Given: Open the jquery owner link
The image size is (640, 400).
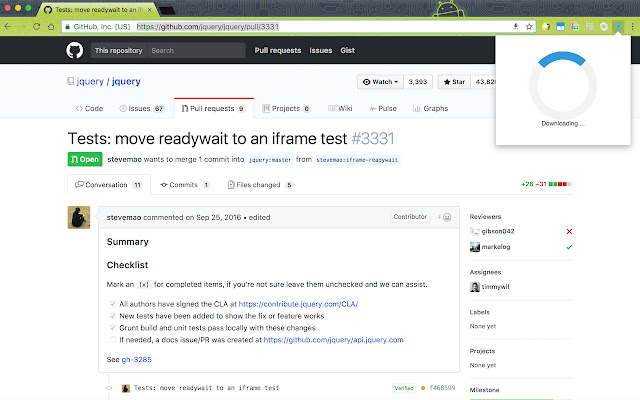Looking at the screenshot, I should click(90, 81).
